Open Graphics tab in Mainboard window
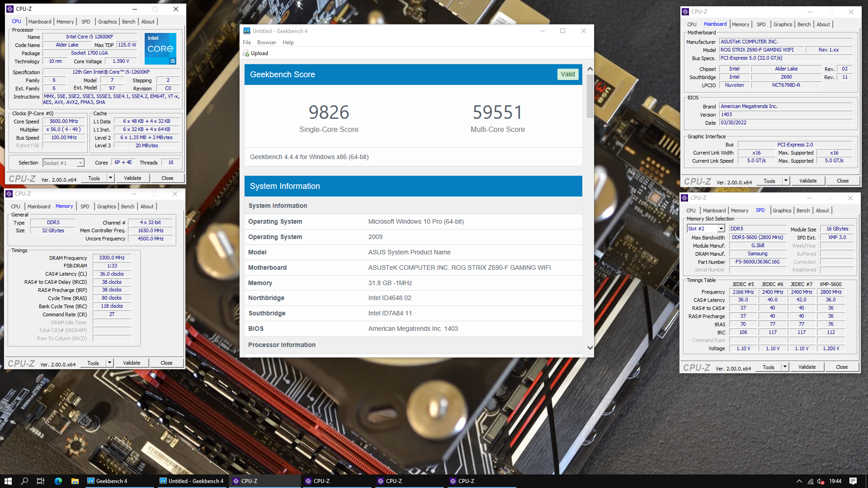Viewport: 868px width, 488px height. point(783,24)
